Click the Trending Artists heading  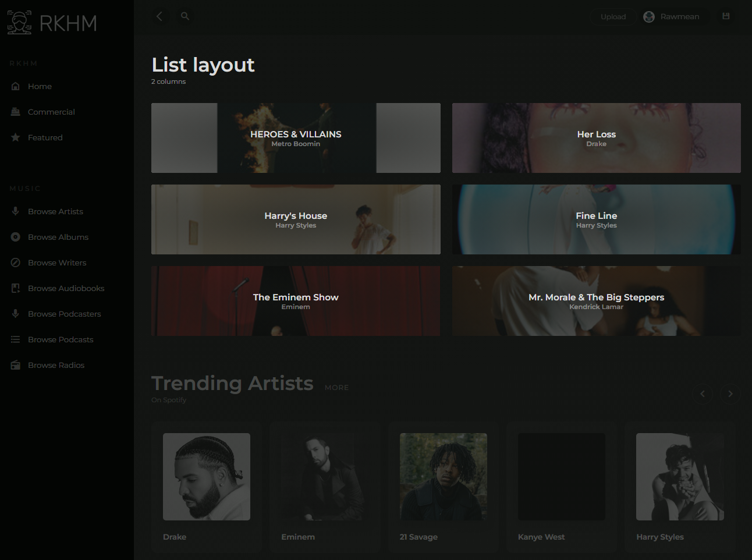click(232, 383)
